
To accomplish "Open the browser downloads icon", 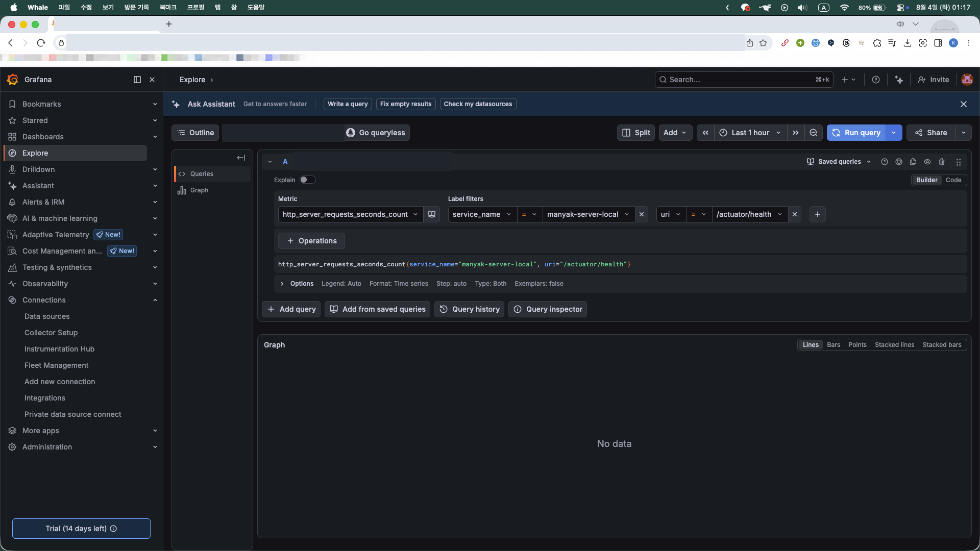I will tap(908, 43).
